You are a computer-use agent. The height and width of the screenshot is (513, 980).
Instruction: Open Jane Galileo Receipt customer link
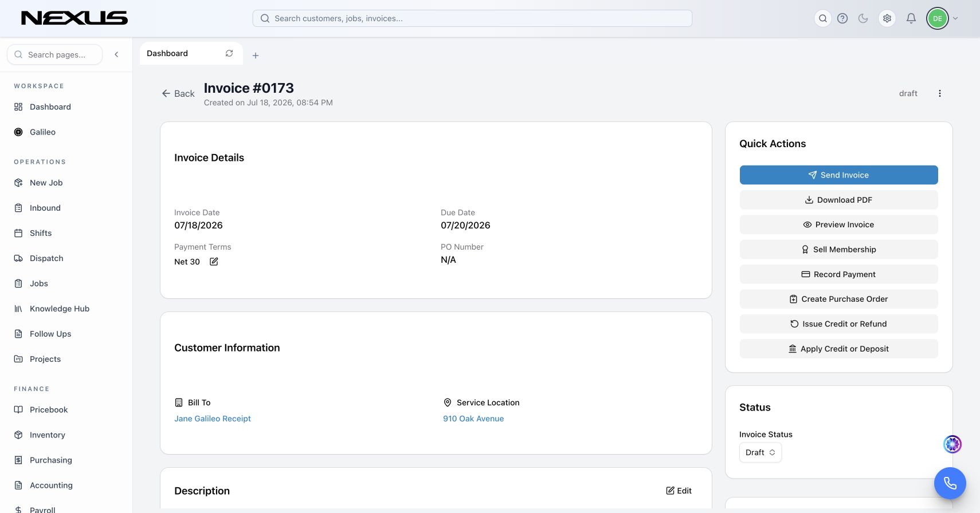pyautogui.click(x=213, y=419)
